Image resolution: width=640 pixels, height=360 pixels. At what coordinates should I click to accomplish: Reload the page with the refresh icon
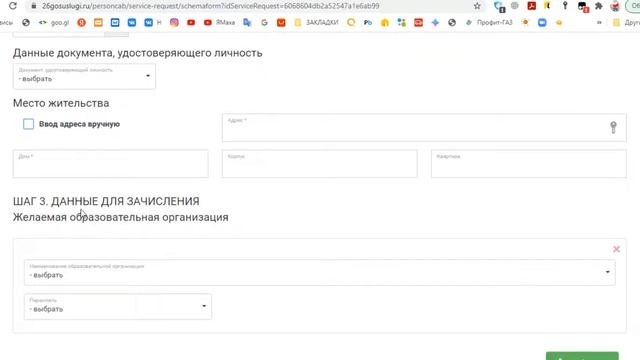click(x=13, y=6)
